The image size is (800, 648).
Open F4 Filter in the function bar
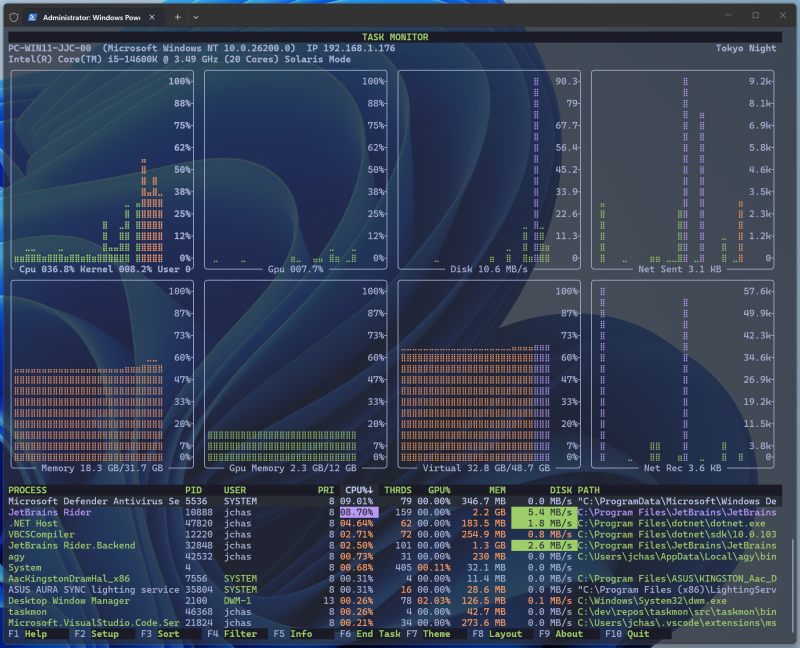[232, 634]
